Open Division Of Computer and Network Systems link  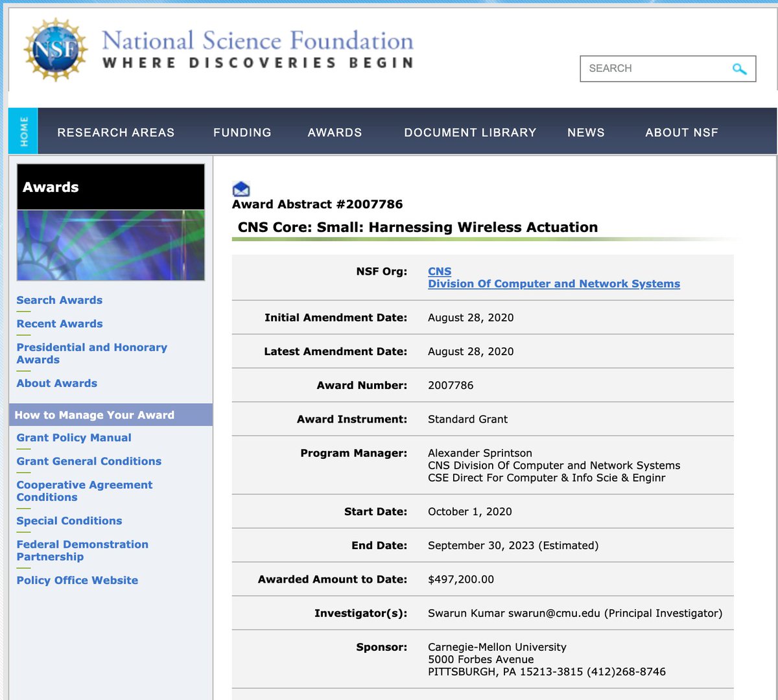(x=554, y=284)
